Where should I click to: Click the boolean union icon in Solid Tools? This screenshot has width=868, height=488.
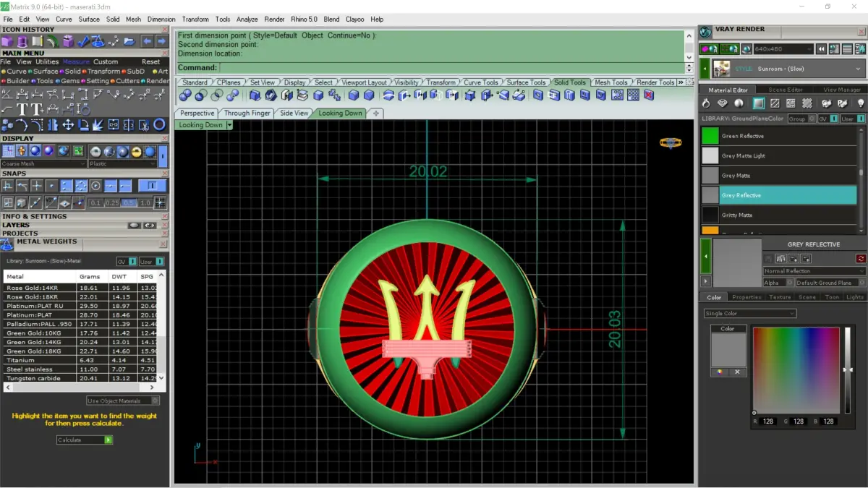tap(185, 95)
